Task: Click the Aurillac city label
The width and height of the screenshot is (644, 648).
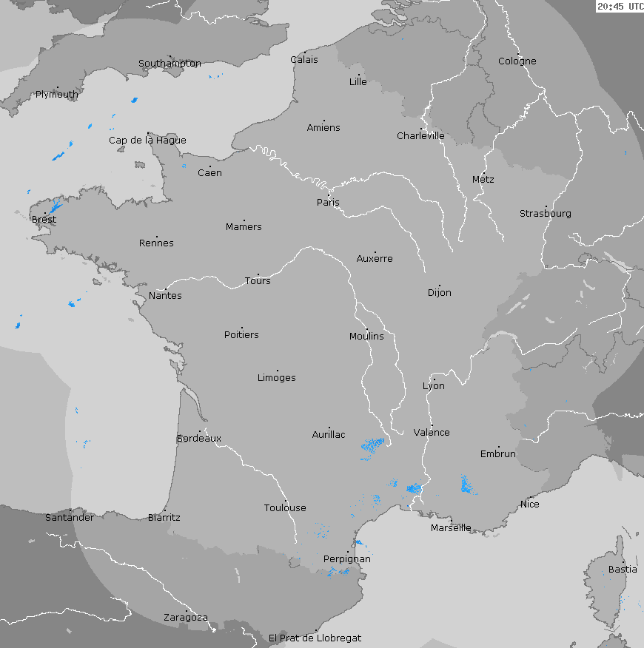Action: tap(329, 435)
